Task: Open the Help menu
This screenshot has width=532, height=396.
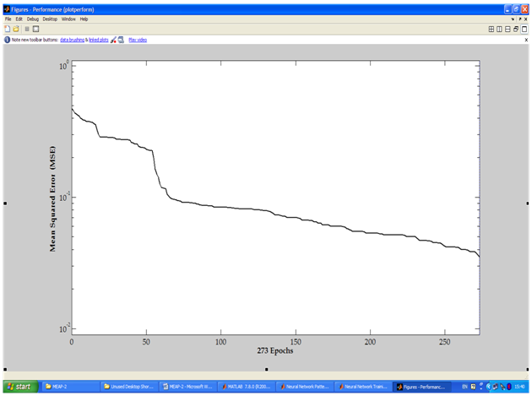Action: [84, 19]
